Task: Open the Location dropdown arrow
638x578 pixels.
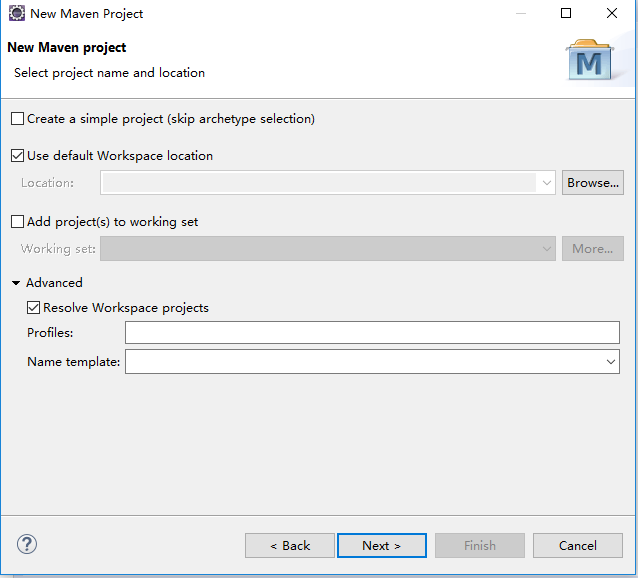Action: click(546, 183)
